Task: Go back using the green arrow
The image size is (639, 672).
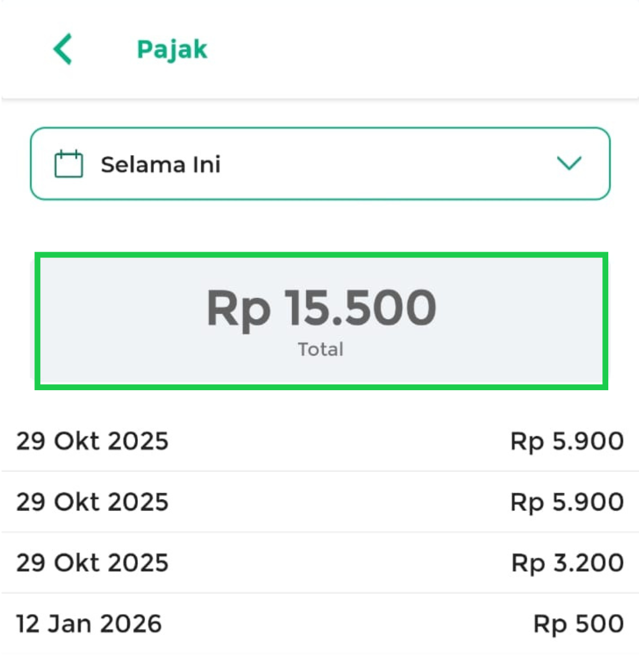Action: pyautogui.click(x=63, y=49)
